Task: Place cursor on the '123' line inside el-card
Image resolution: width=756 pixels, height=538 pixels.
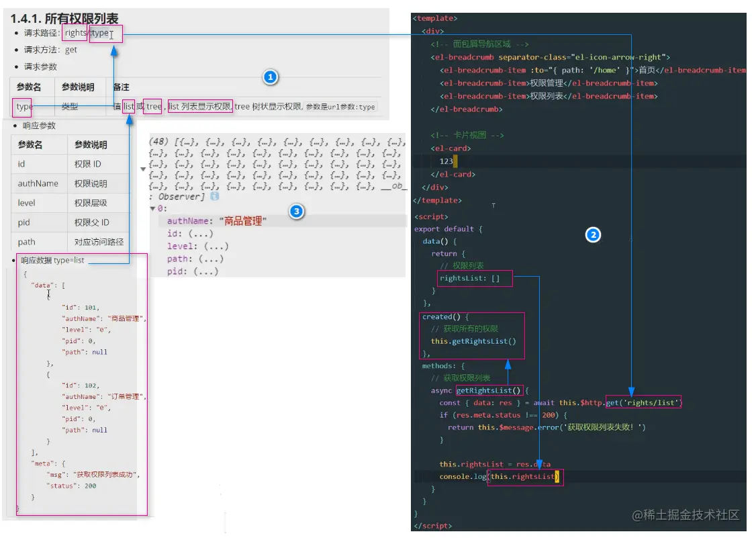Action: point(446,161)
